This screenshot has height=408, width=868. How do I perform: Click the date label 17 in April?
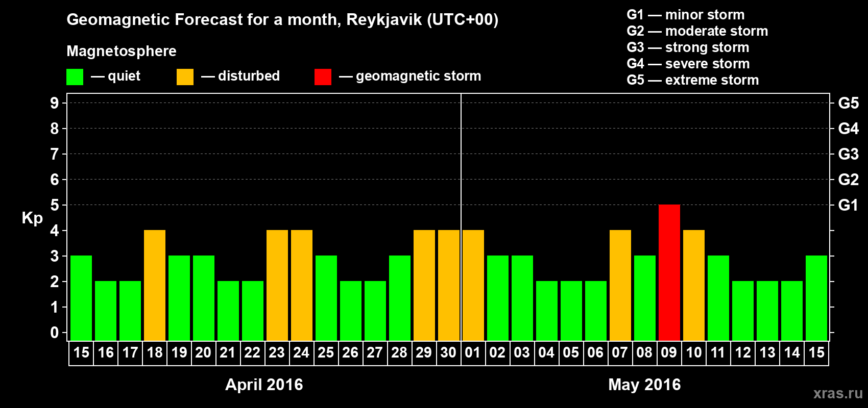point(130,352)
